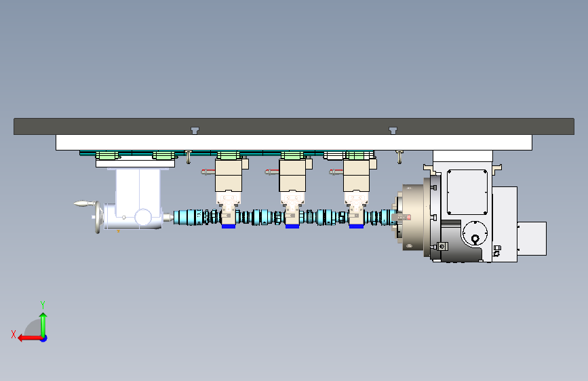Select the right T-slot bolt in the dark plate

click(x=393, y=130)
